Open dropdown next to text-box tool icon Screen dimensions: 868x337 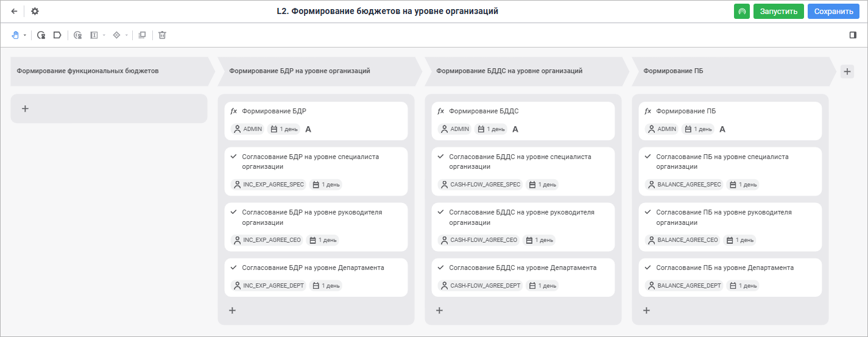104,35
